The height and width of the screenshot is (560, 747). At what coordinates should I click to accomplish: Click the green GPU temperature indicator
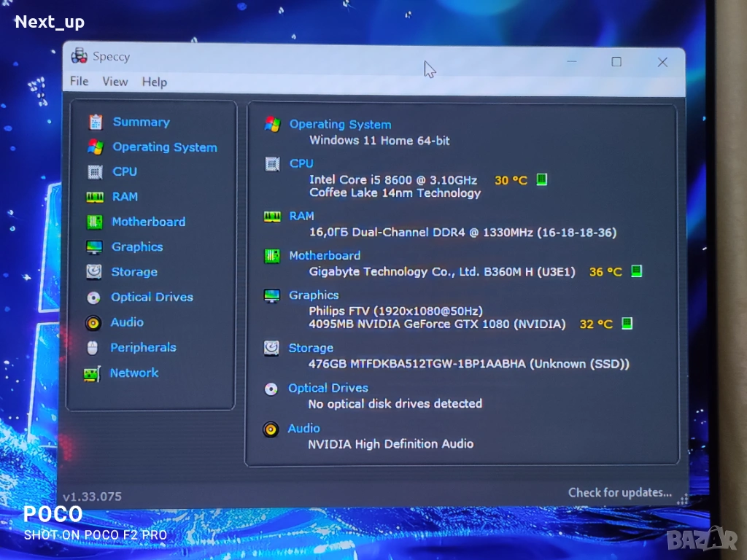coord(627,323)
